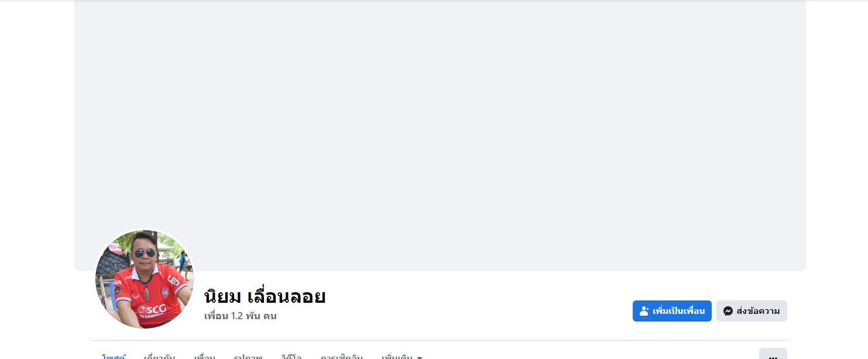Expand the เพิ่มเติม more dropdown

(402, 356)
